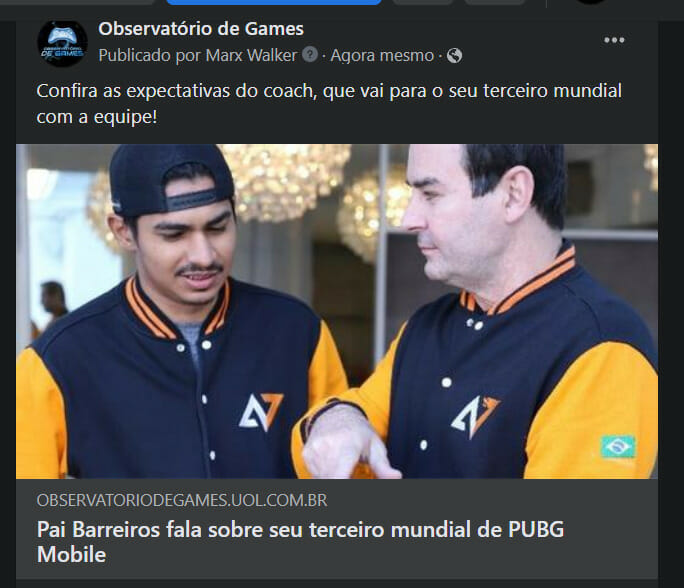684x588 pixels.
Task: Click the word PUBG in the headline
Action: (x=536, y=530)
